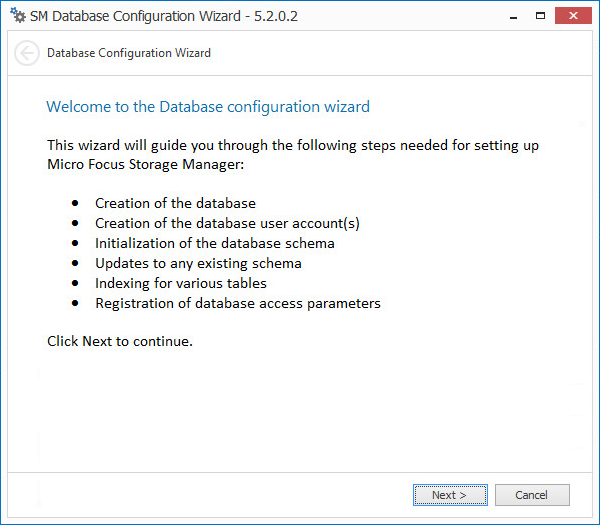Click "Initialization of the database schema" item
Viewport: 600px width, 525px height.
click(x=215, y=243)
